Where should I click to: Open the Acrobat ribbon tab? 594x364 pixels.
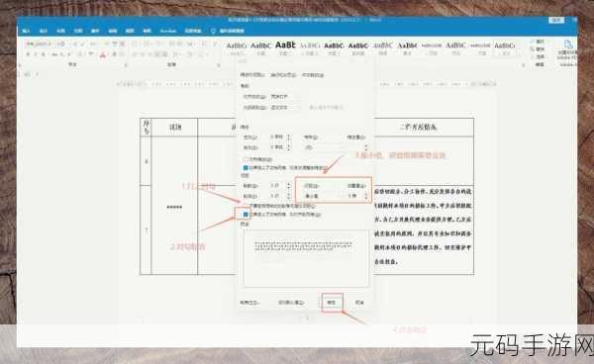pyautogui.click(x=167, y=31)
